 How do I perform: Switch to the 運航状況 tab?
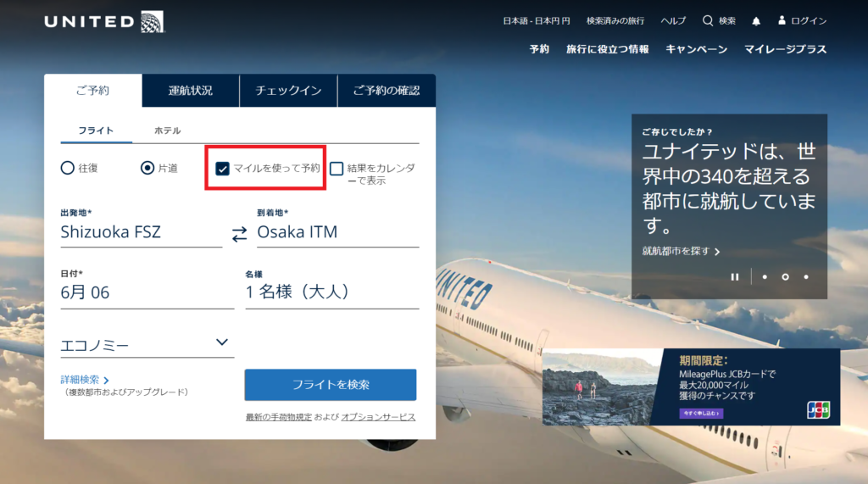(191, 90)
